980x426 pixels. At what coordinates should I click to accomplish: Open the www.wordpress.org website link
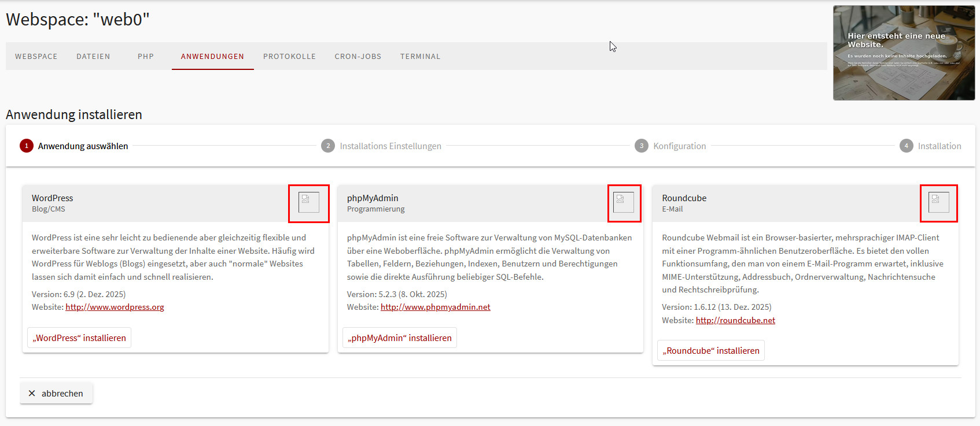tap(115, 307)
